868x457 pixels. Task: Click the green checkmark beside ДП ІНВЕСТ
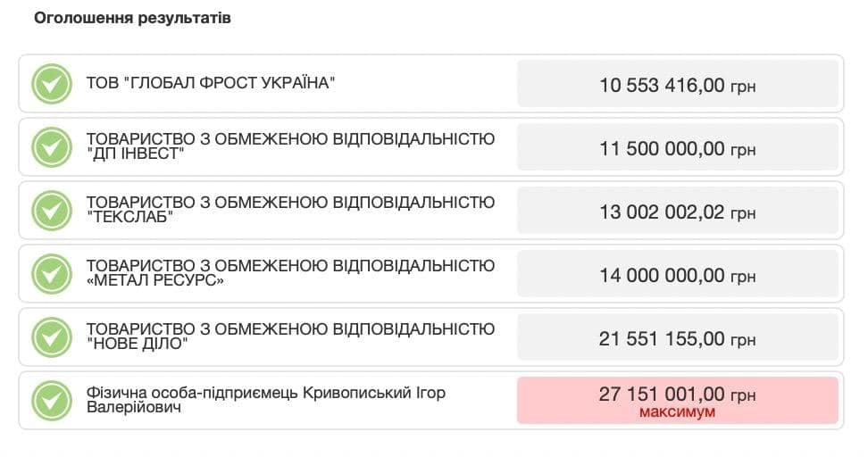pyautogui.click(x=52, y=148)
